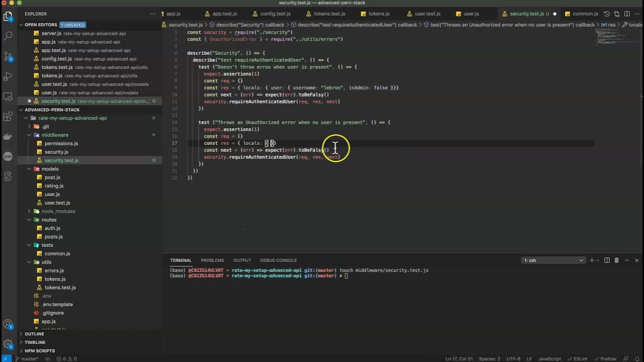Open the Json extension icon in activity bar
The height and width of the screenshot is (362, 644).
coord(8,156)
